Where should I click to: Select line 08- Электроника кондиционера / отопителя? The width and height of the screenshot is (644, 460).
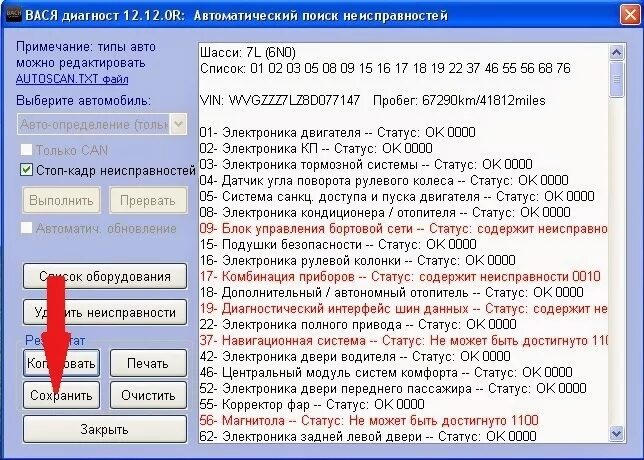[x=385, y=212]
